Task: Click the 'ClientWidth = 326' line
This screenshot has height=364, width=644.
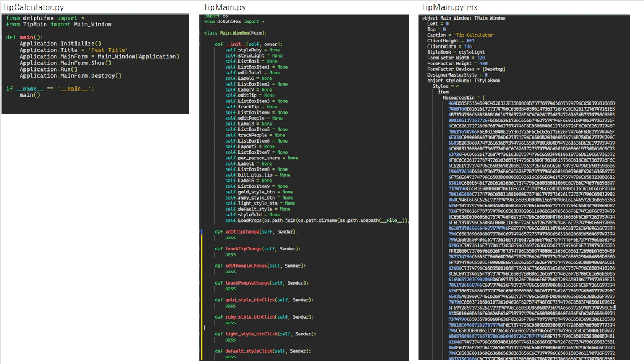Action: [450, 46]
